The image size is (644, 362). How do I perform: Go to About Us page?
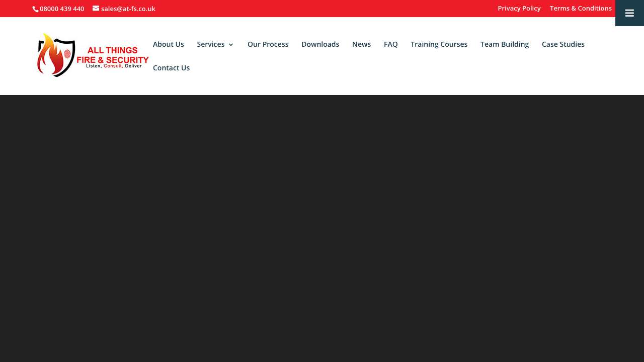point(168,44)
